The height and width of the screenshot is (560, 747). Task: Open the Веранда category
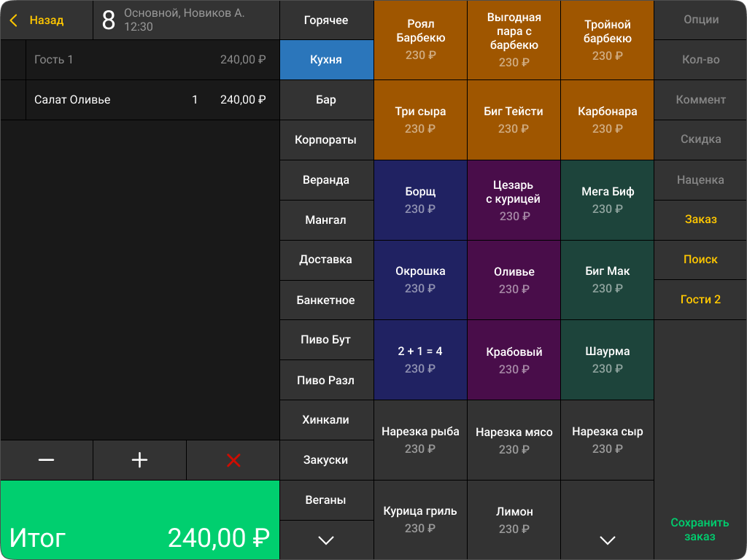click(x=326, y=180)
